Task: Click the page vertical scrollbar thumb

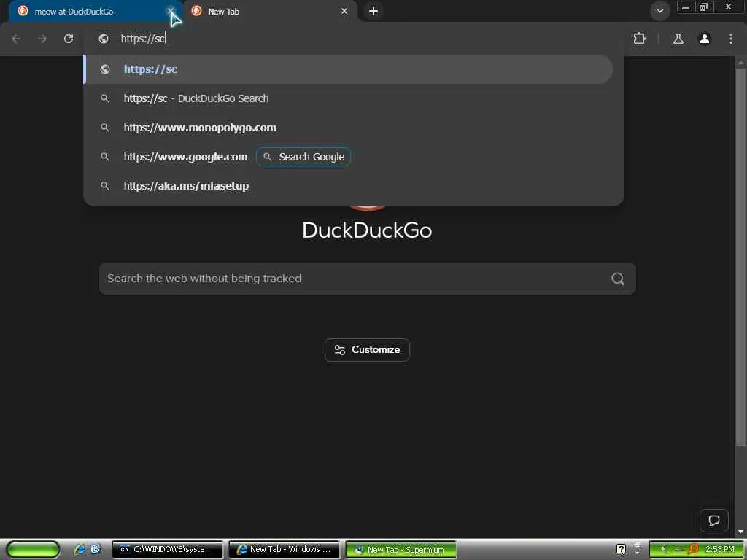Action: 740,257
